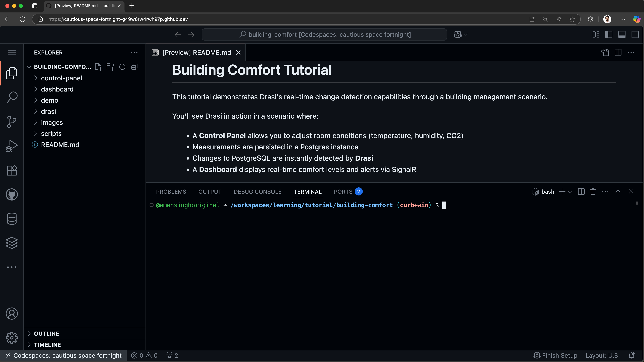Switch to the PROBLEMS tab
644x362 pixels.
[171, 191]
